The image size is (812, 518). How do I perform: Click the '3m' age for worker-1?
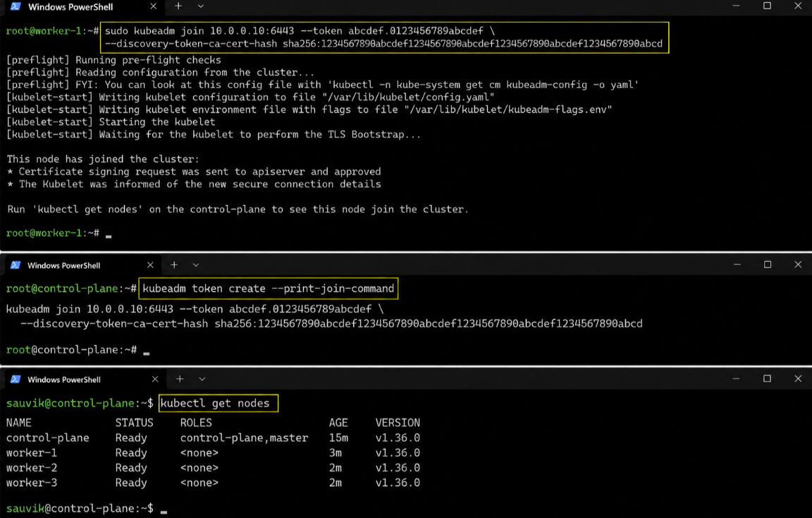coord(335,452)
